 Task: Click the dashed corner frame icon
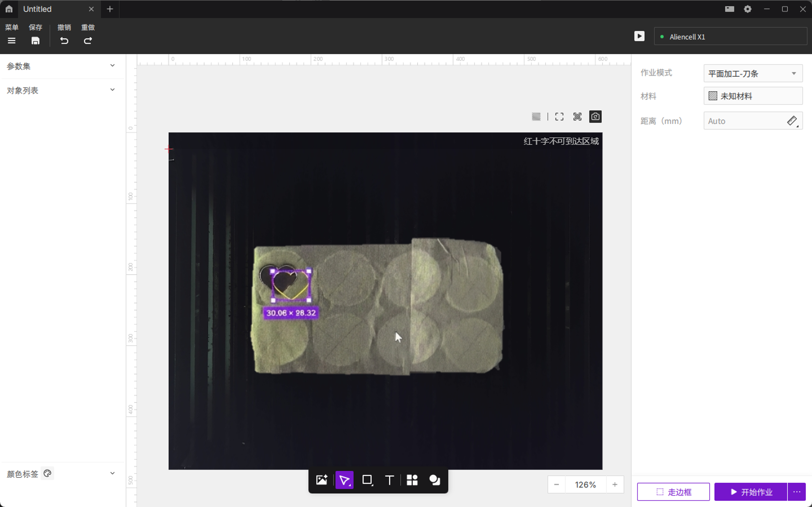559,117
